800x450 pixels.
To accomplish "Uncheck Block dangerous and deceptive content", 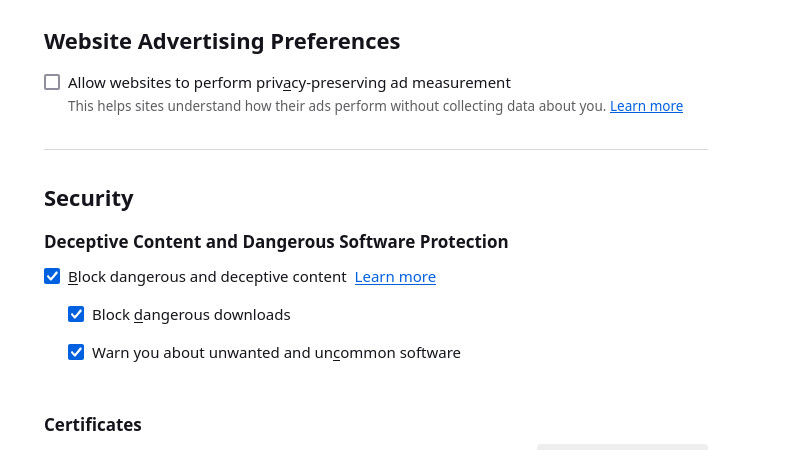I will click(x=52, y=276).
